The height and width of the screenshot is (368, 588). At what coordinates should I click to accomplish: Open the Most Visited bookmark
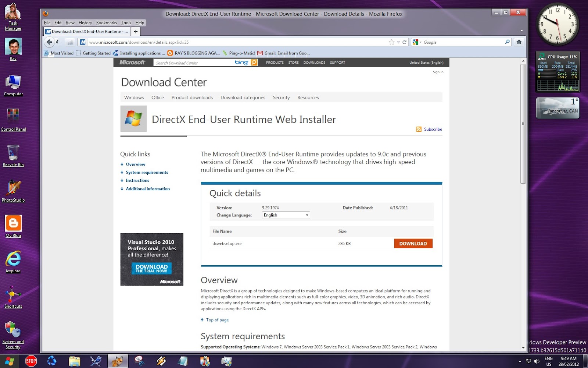coord(58,53)
